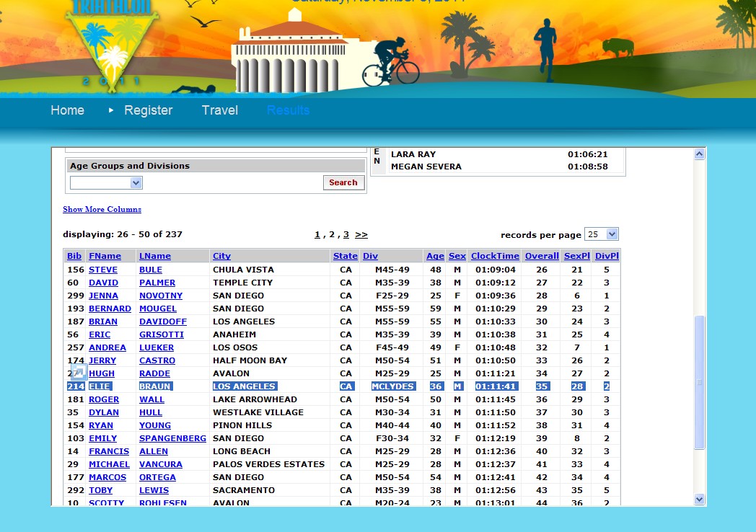Jump to results page 3

[346, 235]
